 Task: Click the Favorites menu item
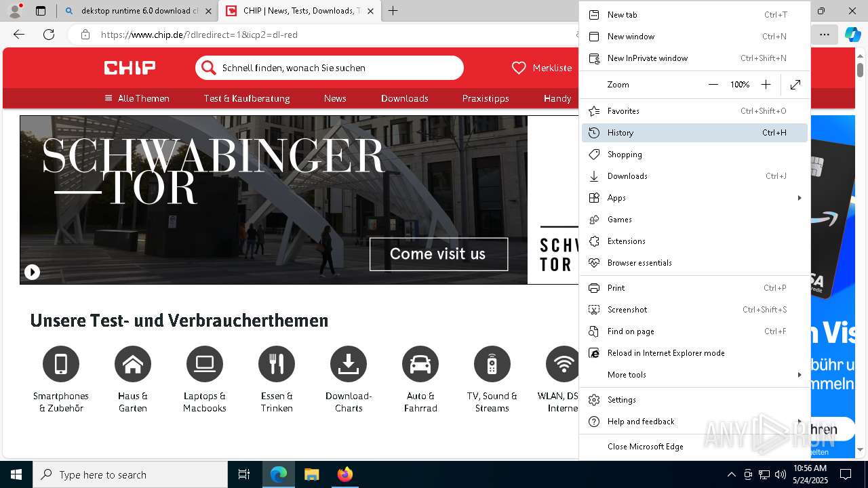(694, 111)
